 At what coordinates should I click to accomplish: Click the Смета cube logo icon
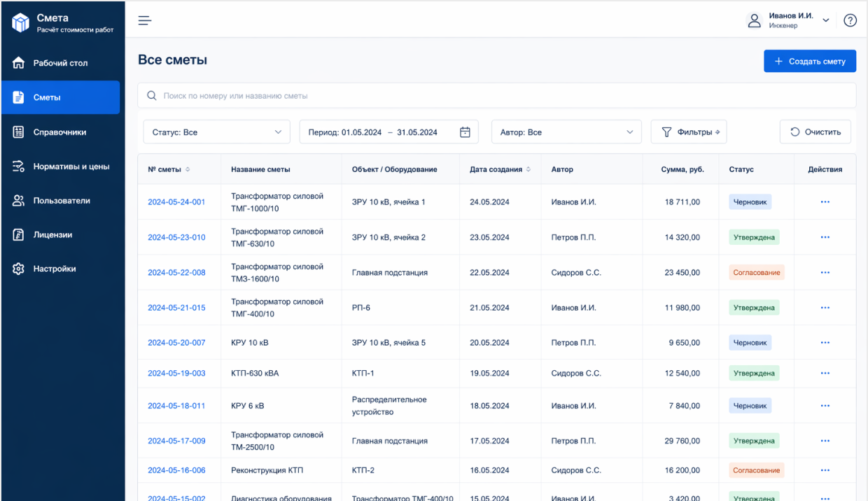click(x=20, y=23)
